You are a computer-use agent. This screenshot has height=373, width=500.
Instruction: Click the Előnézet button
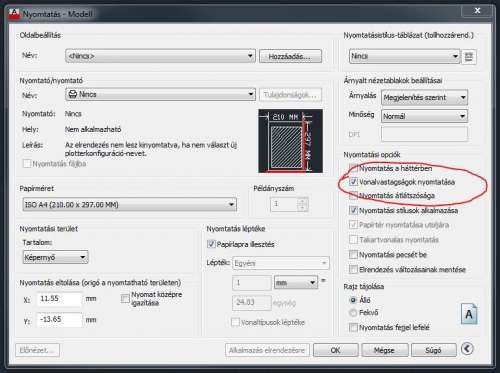37,350
